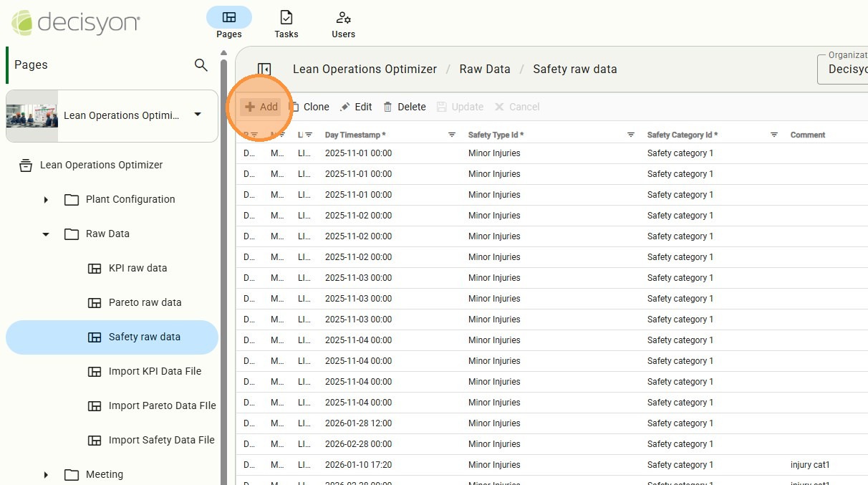Screen dimensions: 868x485
Task: Expand the Meeting folder
Action: (x=46, y=475)
